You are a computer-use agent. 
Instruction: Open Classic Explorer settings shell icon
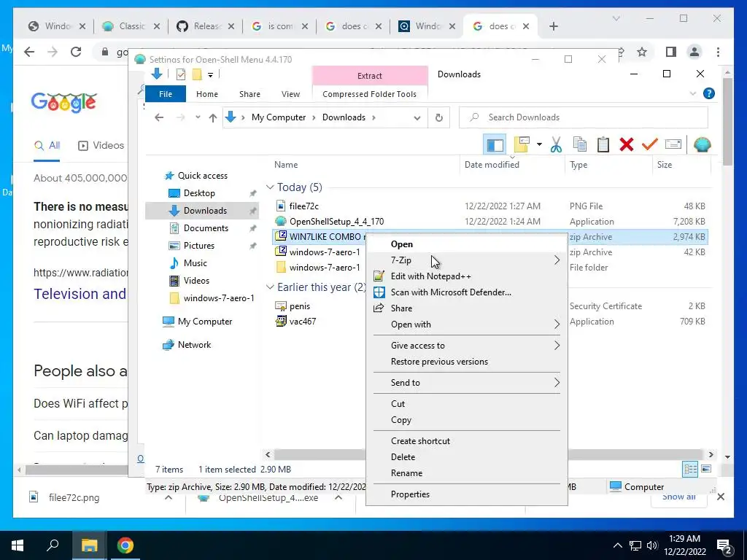[x=703, y=144]
